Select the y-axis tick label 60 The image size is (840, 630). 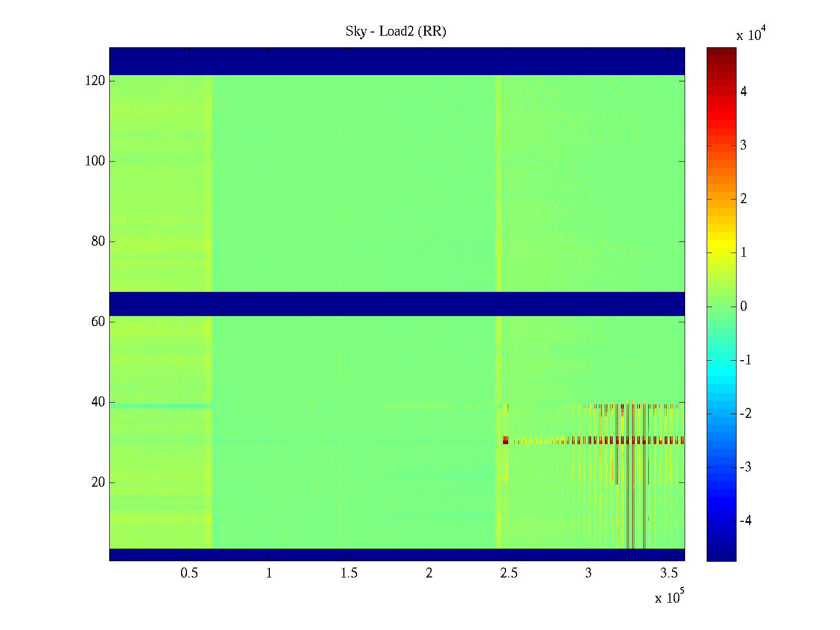[98, 322]
